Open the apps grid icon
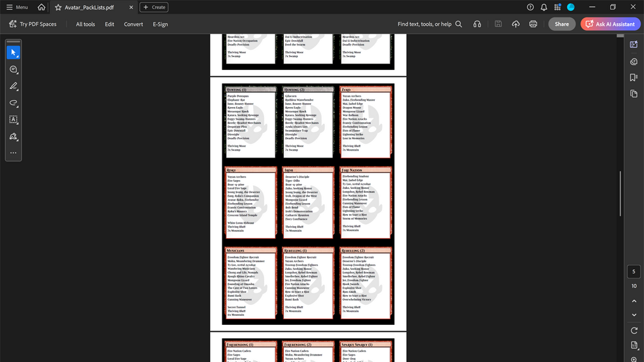This screenshot has width=644, height=362. 557,7
